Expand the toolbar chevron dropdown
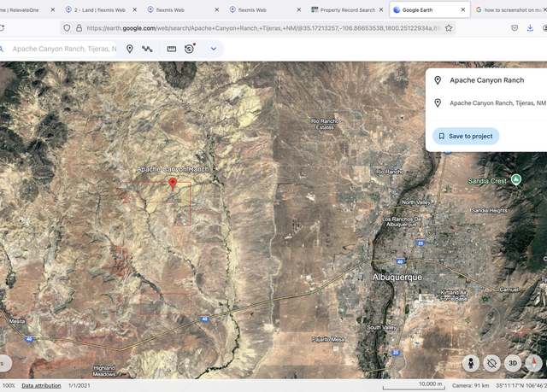This screenshot has height=392, width=547. tap(213, 49)
